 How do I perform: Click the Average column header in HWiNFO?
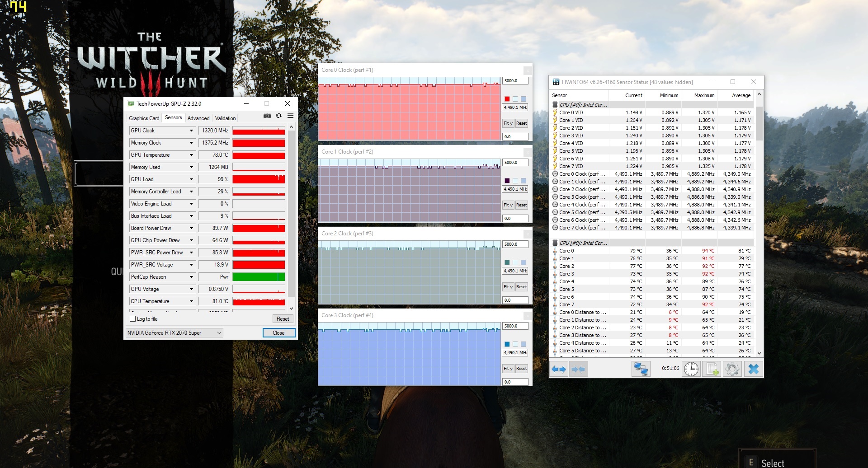point(735,95)
